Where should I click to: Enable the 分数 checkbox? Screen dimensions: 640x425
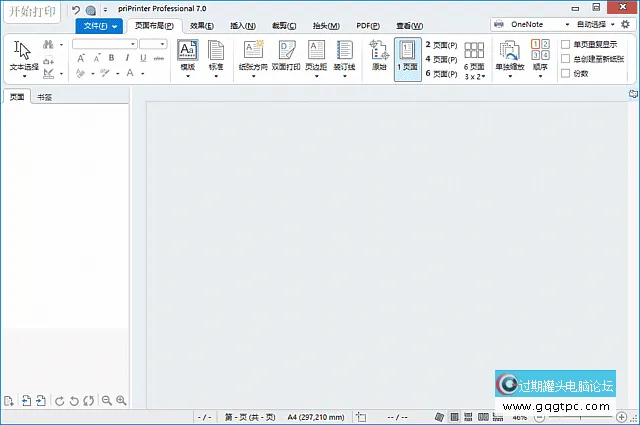[x=566, y=73]
